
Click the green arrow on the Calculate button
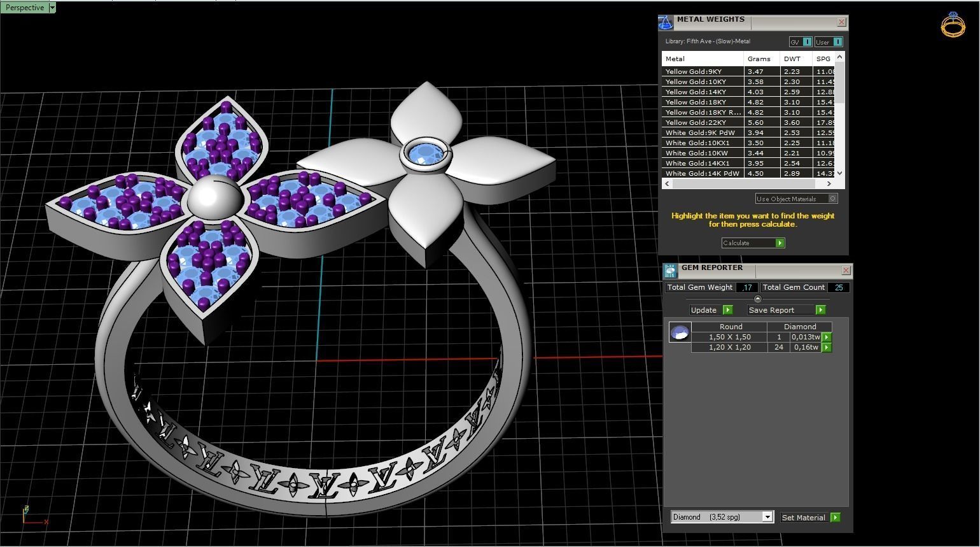[x=780, y=243]
